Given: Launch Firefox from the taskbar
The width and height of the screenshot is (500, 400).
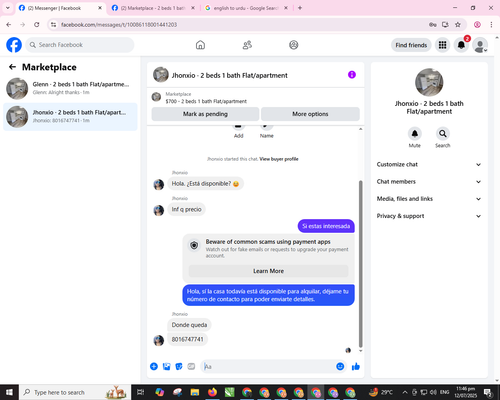Looking at the screenshot, I should pos(212,392).
